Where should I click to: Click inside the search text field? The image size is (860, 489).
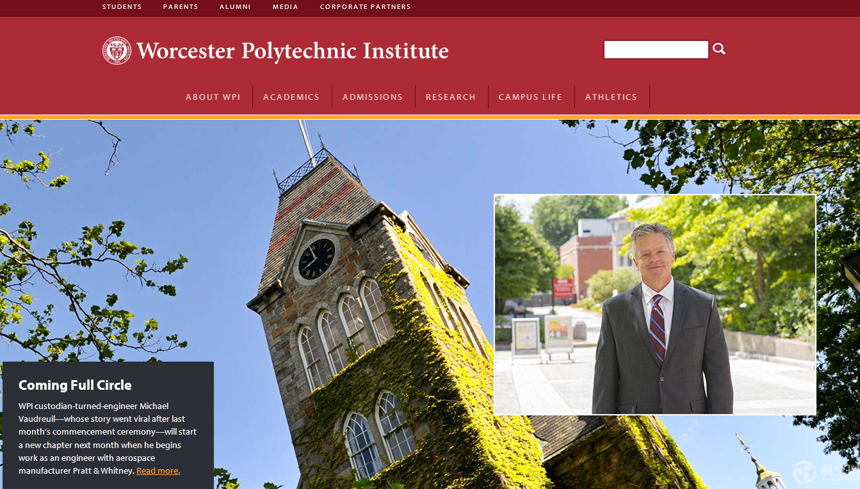(656, 49)
